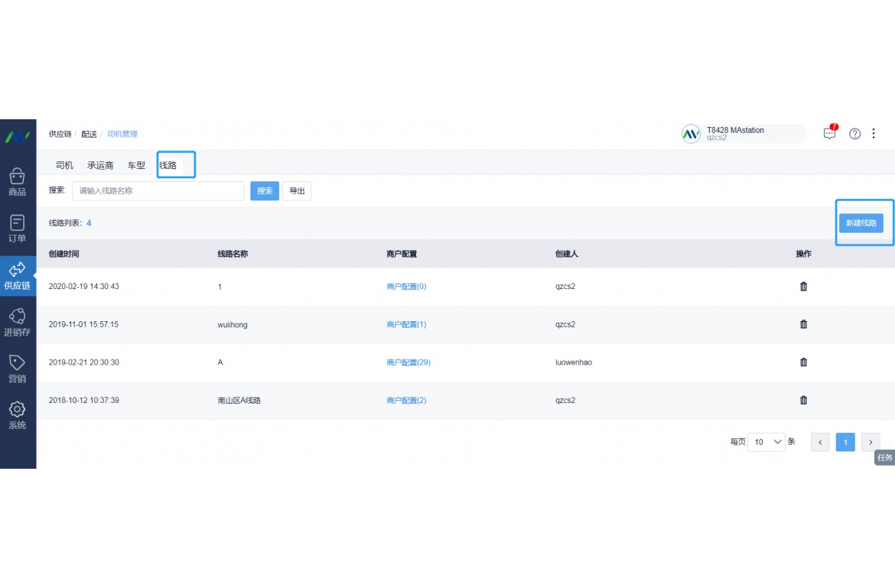
Task: Click the 新建线路 (New route) button
Action: click(861, 223)
